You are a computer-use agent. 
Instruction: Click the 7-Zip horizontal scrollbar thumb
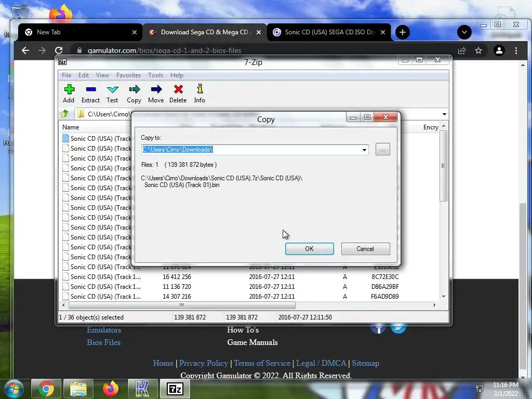(x=182, y=305)
